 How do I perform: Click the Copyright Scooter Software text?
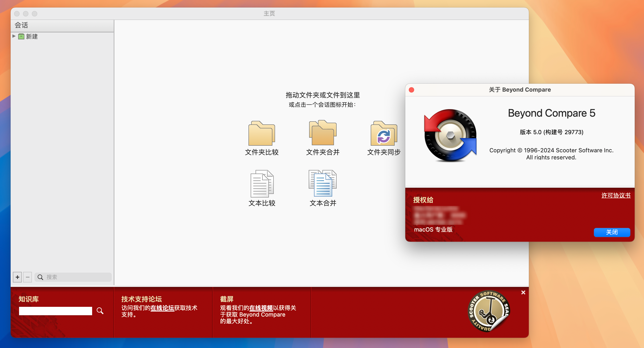coord(551,154)
